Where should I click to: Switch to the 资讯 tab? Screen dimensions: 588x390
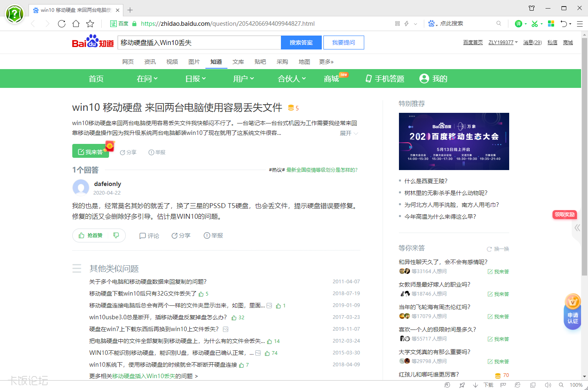pyautogui.click(x=150, y=62)
